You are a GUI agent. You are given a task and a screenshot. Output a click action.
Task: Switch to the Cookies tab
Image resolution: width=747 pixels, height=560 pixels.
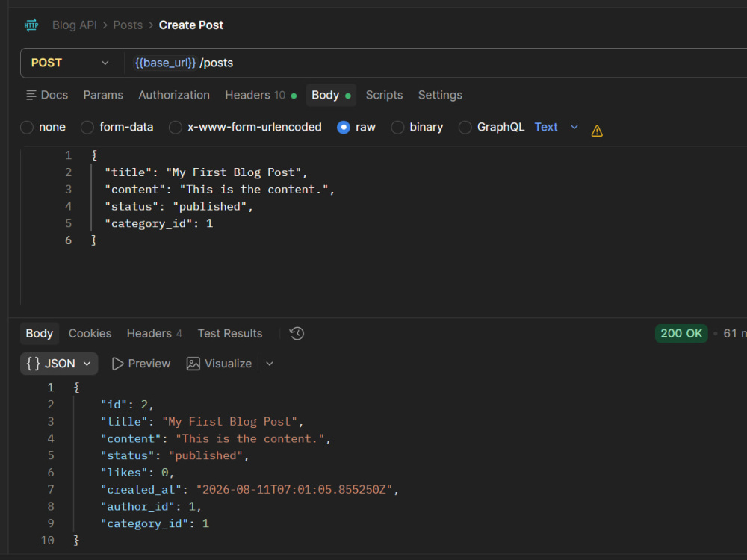click(x=90, y=333)
